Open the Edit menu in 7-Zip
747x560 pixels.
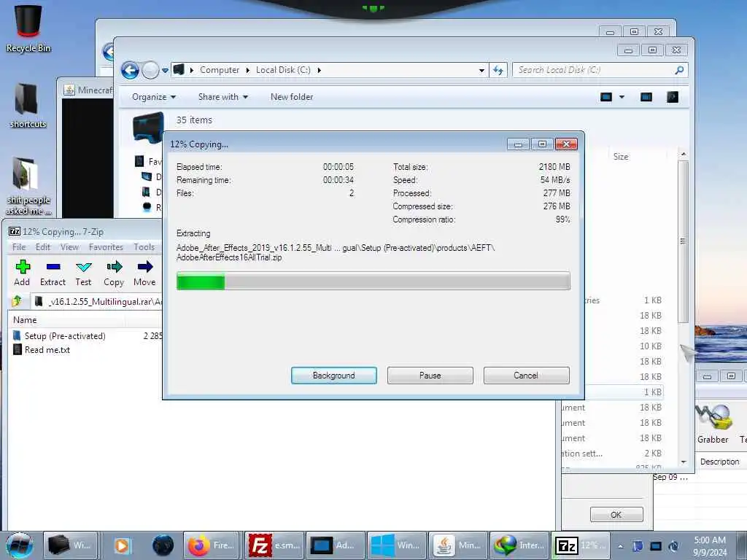click(x=43, y=246)
